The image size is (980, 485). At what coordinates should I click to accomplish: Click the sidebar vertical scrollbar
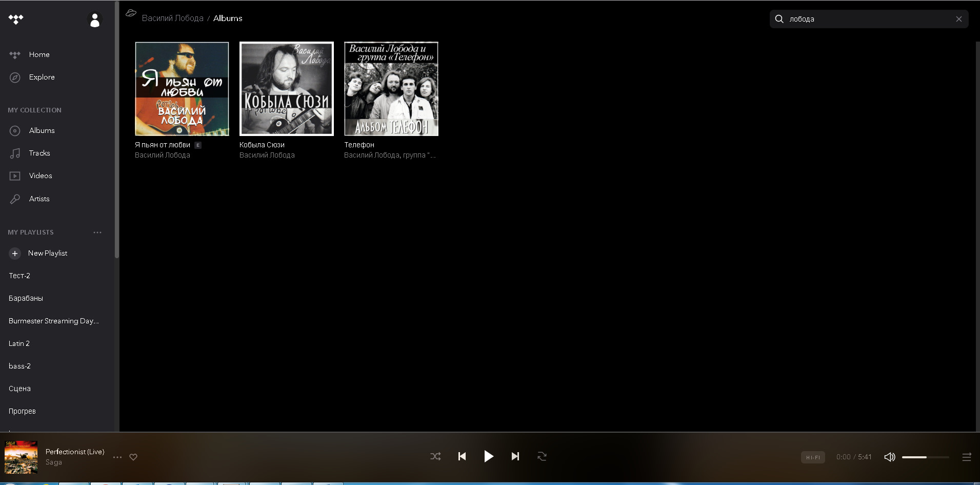(117, 129)
